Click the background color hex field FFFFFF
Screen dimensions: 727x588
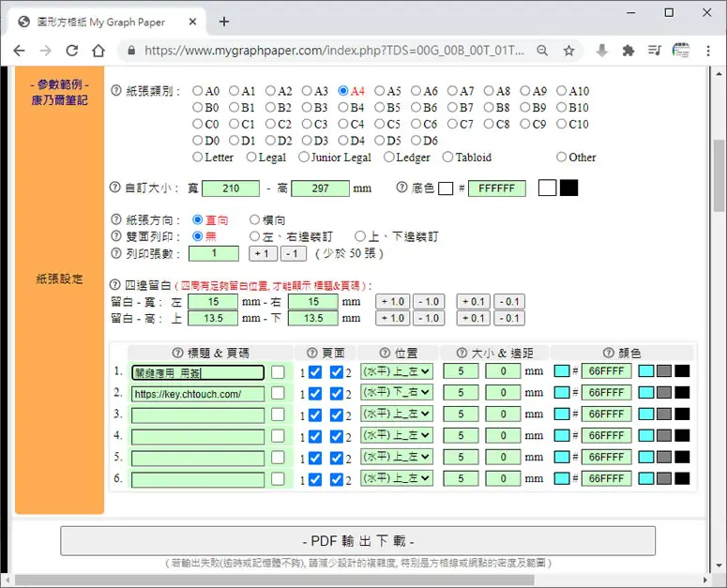(496, 188)
